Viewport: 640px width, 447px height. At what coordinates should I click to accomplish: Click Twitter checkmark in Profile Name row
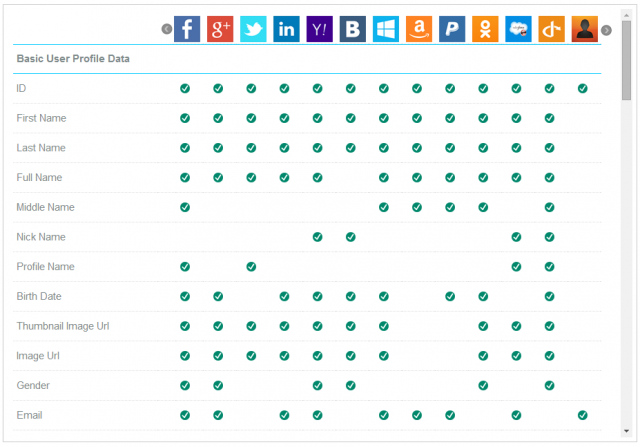coord(251,267)
